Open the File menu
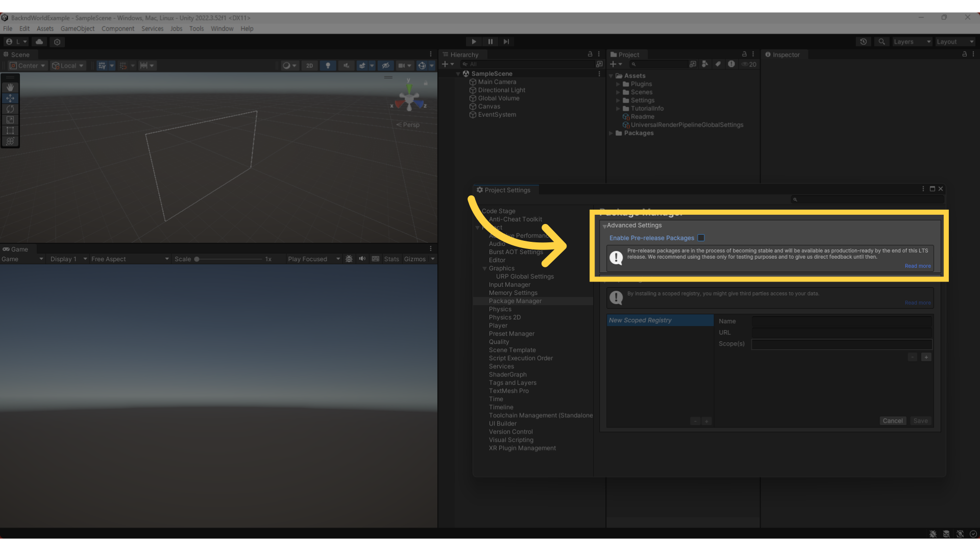The image size is (980, 551). coord(8,29)
